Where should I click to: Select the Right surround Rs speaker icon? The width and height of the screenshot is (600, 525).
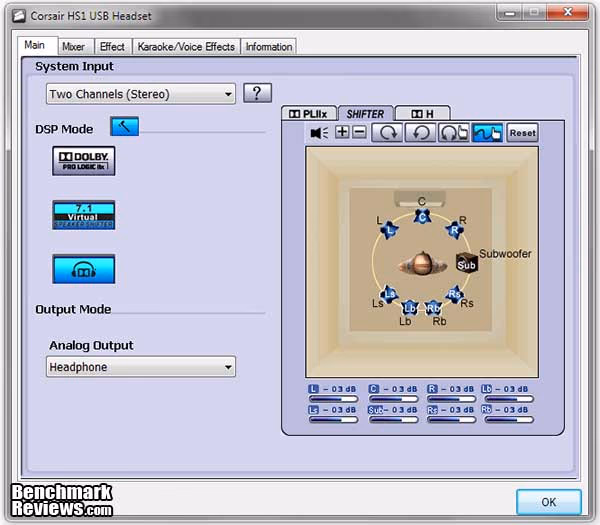(x=454, y=294)
